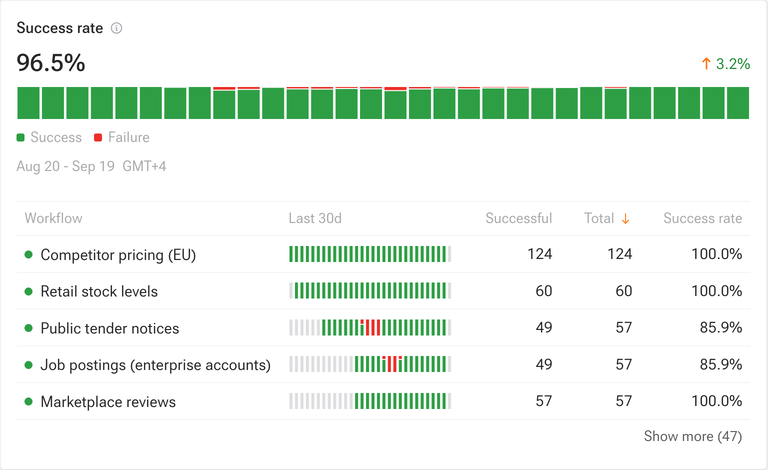
Task: Open Show more (47) workflows
Action: [693, 436]
